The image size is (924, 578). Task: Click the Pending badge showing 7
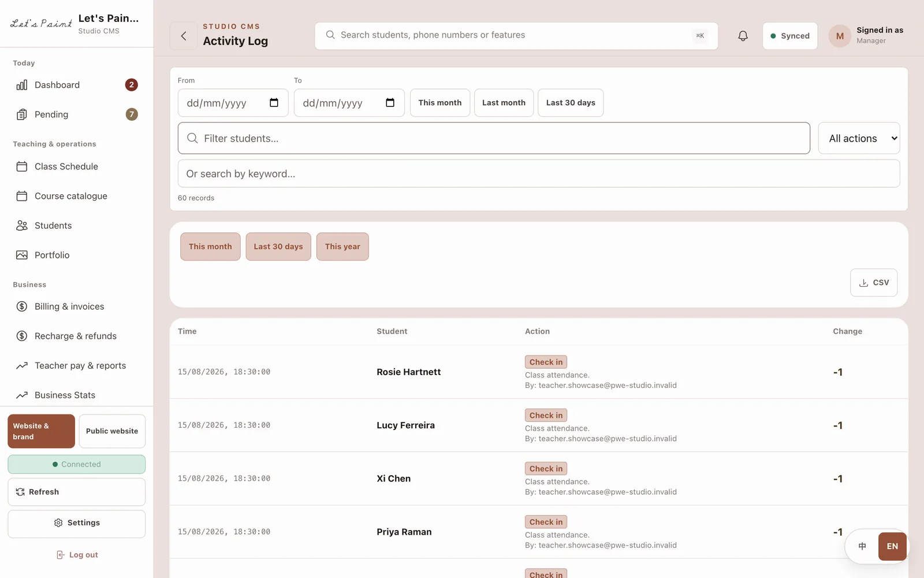click(x=132, y=114)
